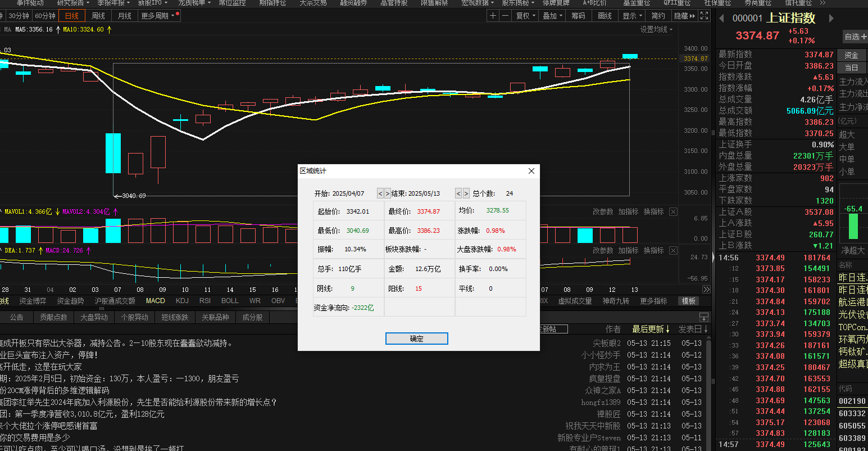
Task: Step end date forward arrow
Action: pyautogui.click(x=466, y=193)
